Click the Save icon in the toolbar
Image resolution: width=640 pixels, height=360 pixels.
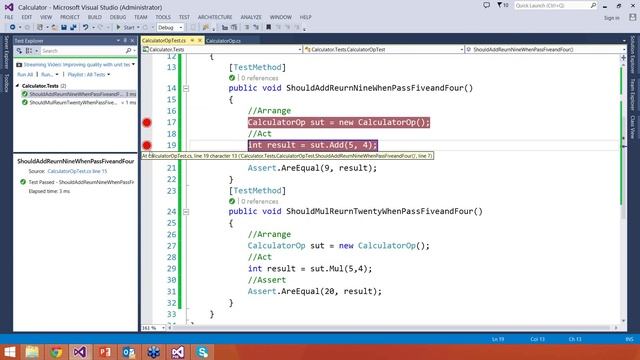(x=64, y=27)
